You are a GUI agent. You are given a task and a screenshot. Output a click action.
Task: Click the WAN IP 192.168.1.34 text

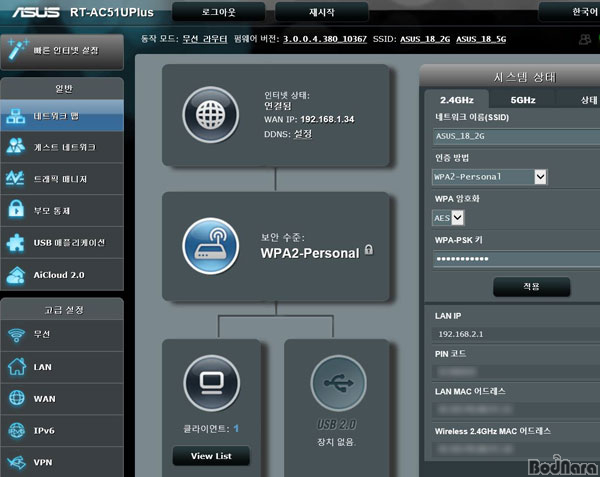click(x=327, y=119)
